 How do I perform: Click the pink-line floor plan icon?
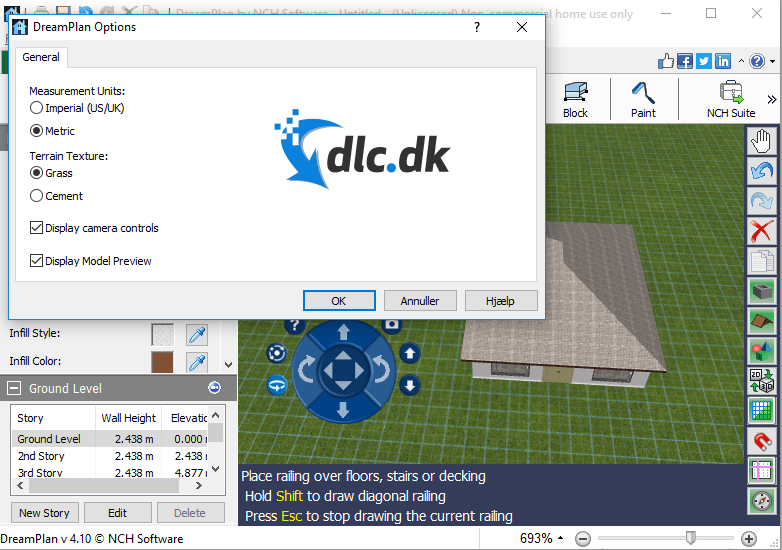click(x=761, y=471)
